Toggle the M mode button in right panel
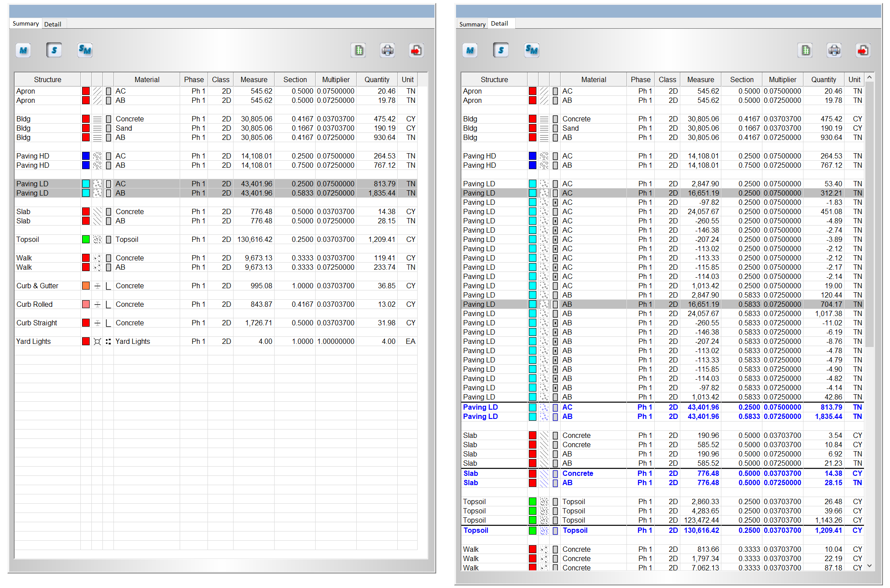The height and width of the screenshot is (588, 890). click(470, 50)
